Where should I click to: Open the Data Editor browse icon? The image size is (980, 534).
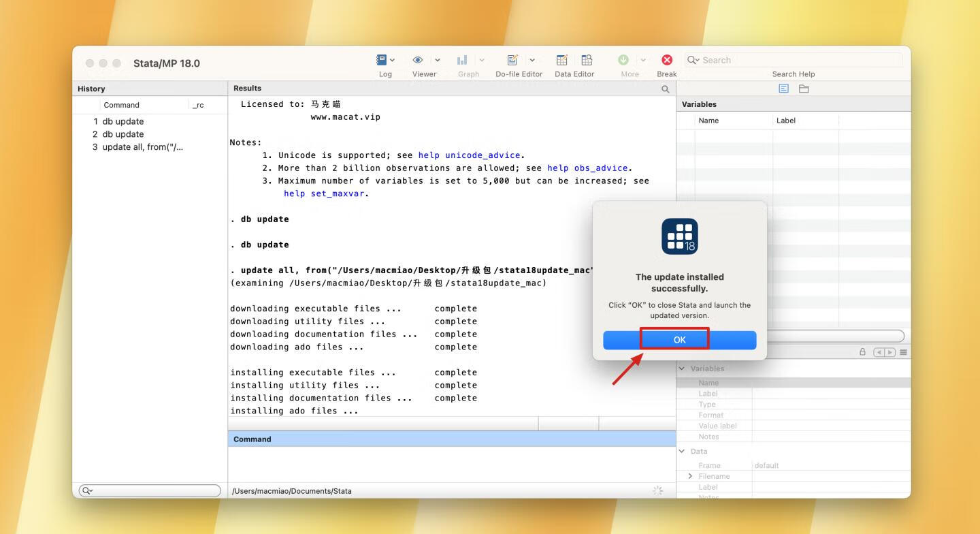tap(587, 60)
